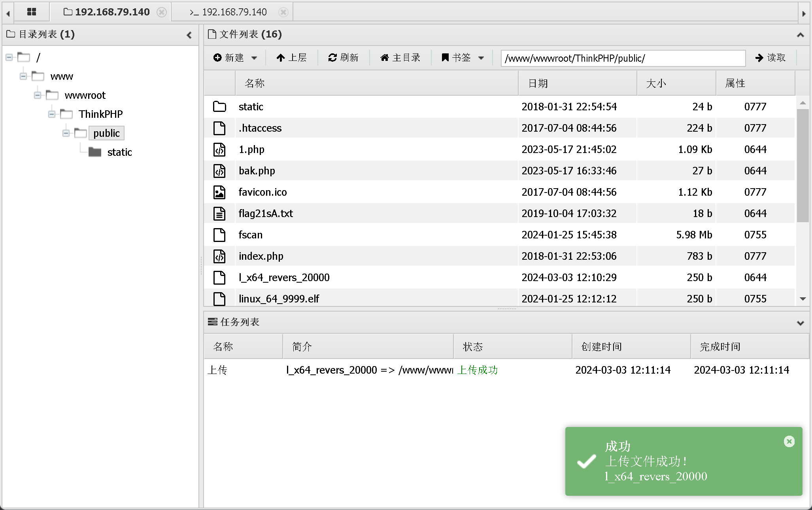Click the favicon.ico image file icon
812x510 pixels.
pos(219,192)
